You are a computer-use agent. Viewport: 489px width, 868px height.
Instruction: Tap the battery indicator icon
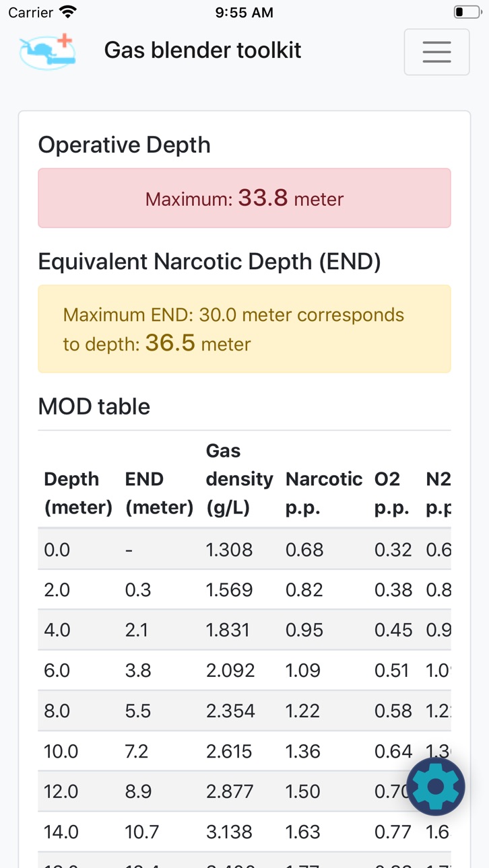pyautogui.click(x=467, y=12)
